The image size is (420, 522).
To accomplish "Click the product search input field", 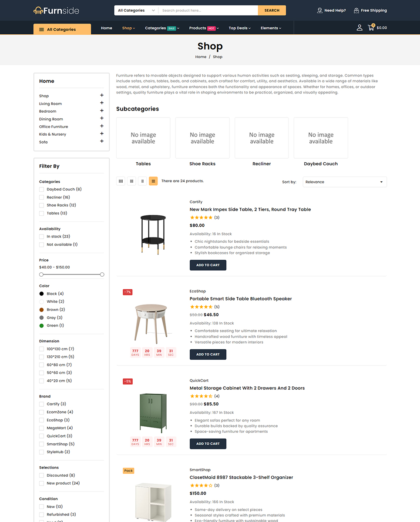I will pyautogui.click(x=208, y=10).
